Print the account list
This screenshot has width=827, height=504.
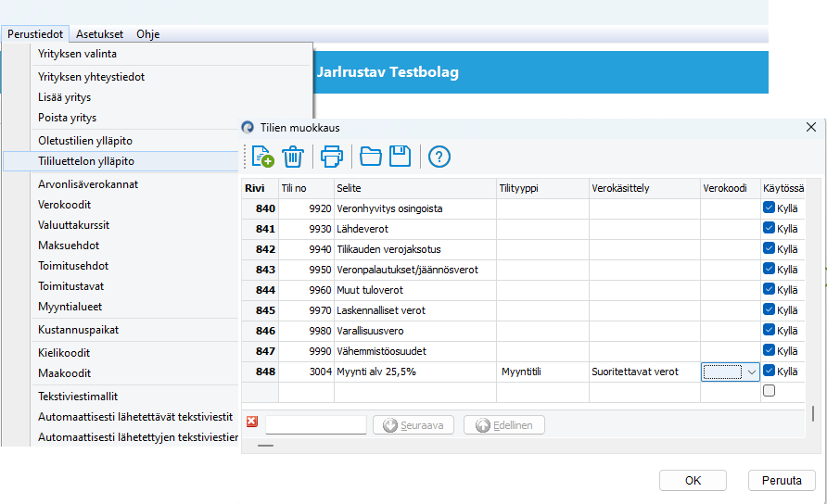pyautogui.click(x=332, y=157)
